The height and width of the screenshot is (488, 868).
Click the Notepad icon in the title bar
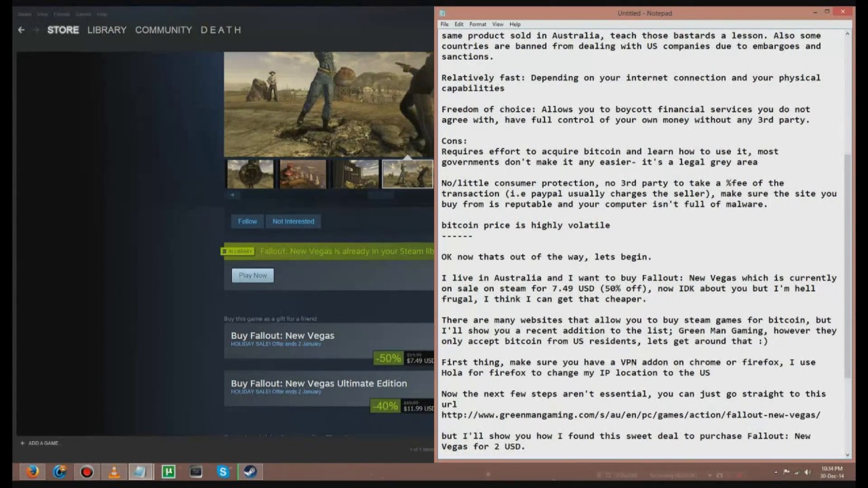point(442,13)
